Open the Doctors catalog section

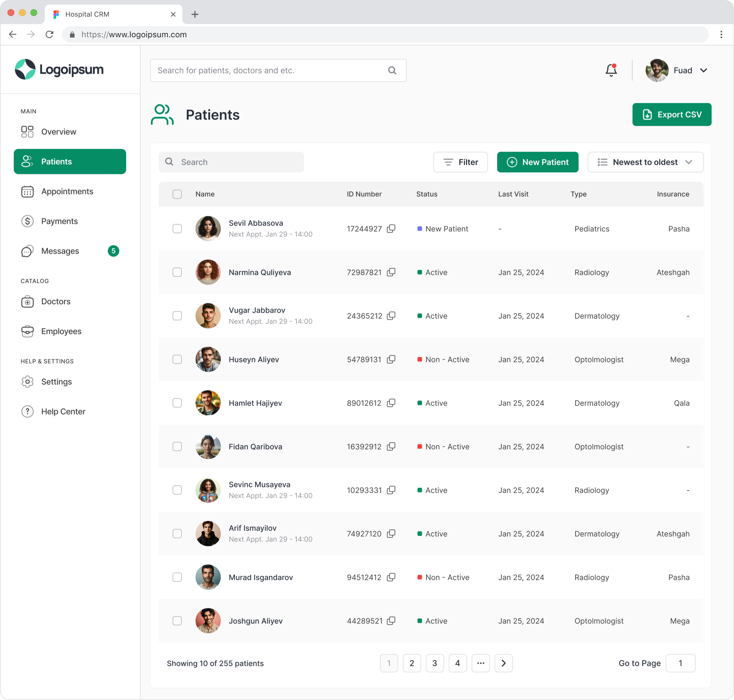pyautogui.click(x=56, y=302)
